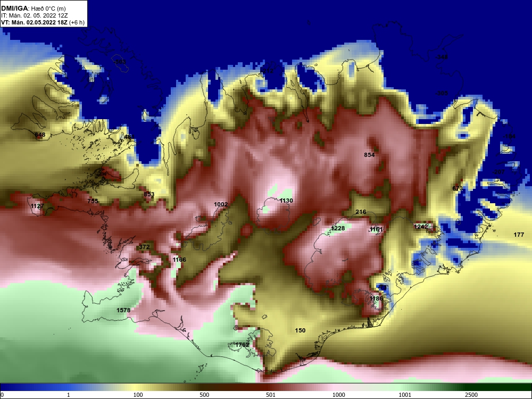This screenshot has width=532, height=399.
Task: Click the 481 value on the map
Action: click(129, 137)
